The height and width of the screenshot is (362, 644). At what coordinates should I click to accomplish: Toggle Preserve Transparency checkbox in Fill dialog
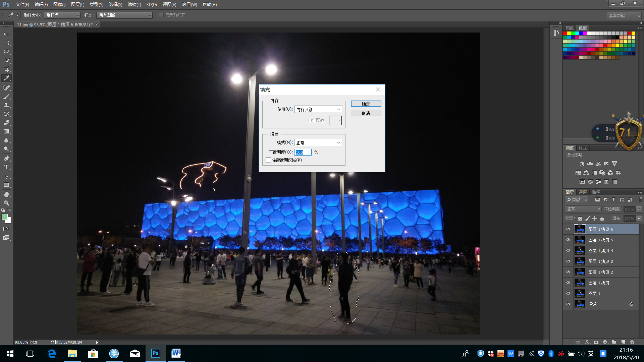pos(268,161)
